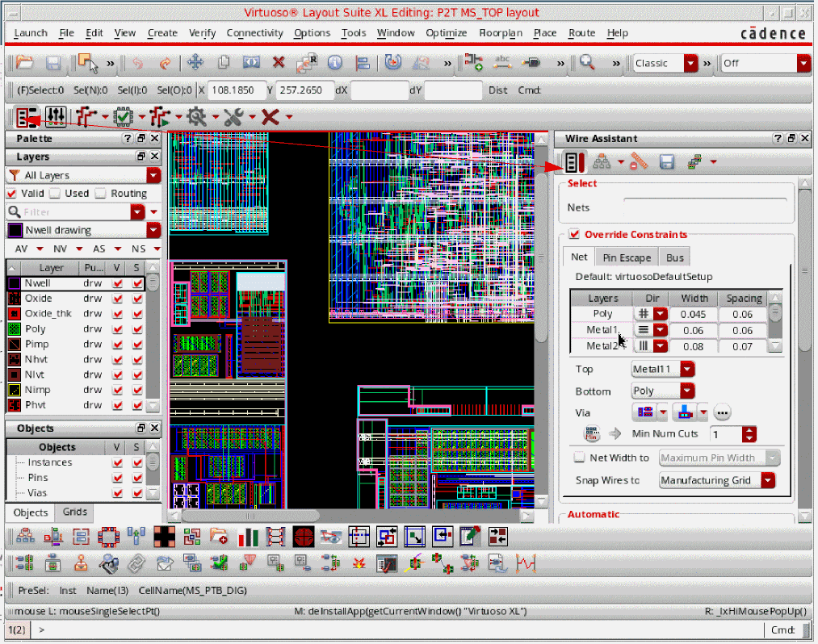
Task: Open the AV dropdown arrow in Layers panel
Action: [x=40, y=249]
